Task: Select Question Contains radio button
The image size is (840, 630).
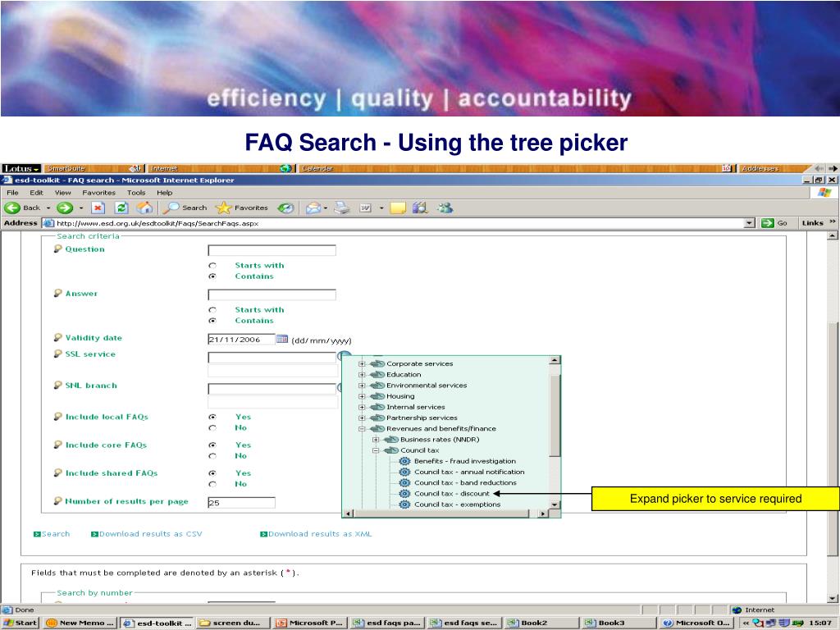Action: (x=212, y=276)
